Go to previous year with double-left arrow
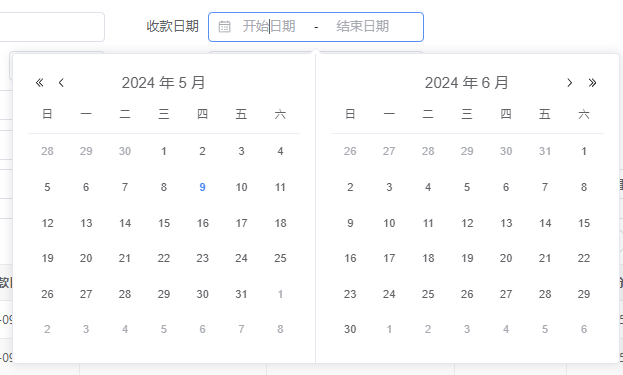623x375 pixels. 39,83
